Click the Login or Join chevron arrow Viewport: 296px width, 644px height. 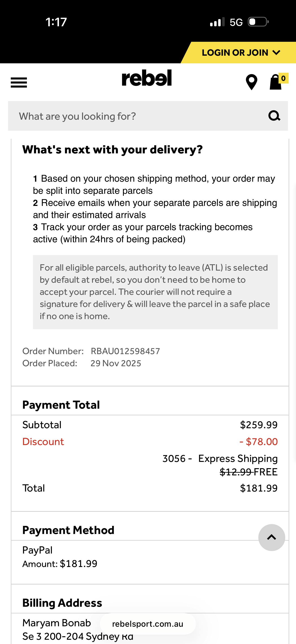(276, 53)
